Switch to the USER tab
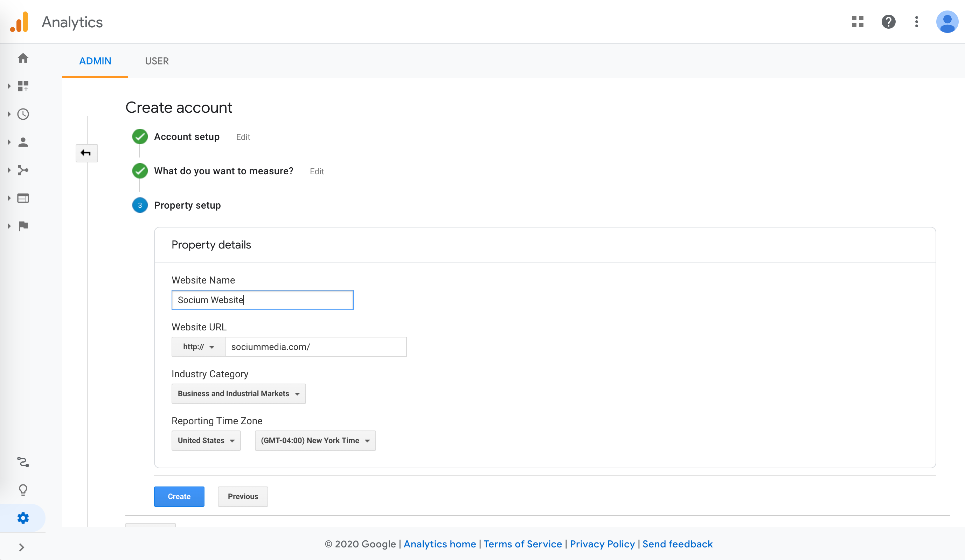Viewport: 965px width, 560px height. click(x=157, y=61)
